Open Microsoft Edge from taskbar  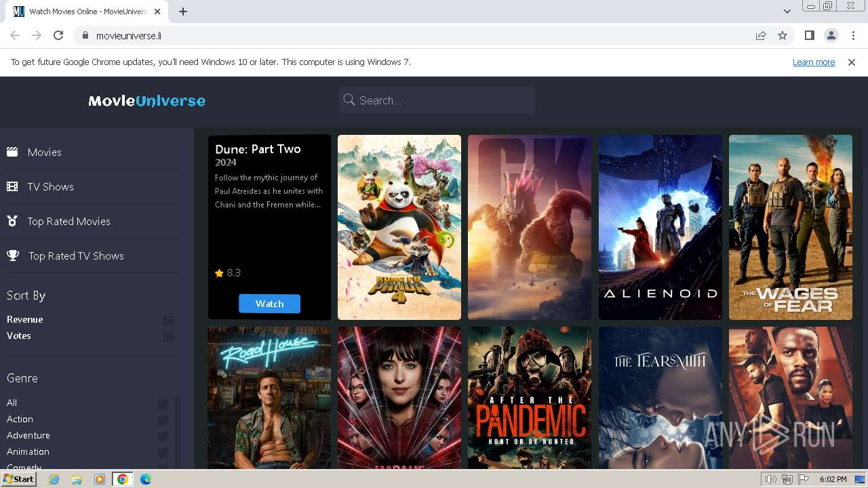tap(146, 479)
